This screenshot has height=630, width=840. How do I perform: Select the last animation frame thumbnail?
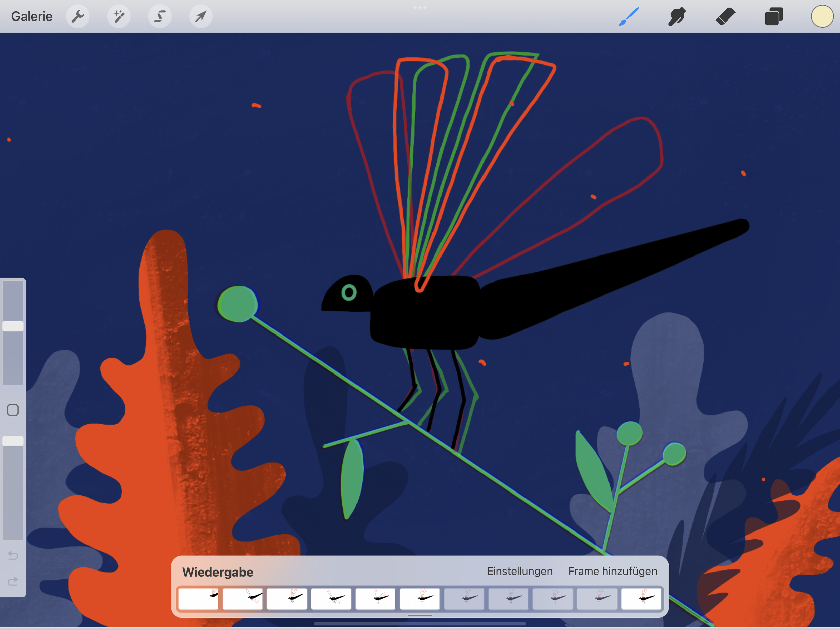pos(641,599)
